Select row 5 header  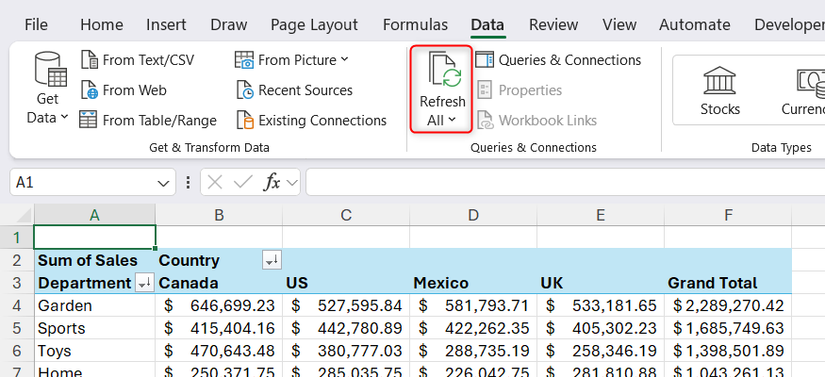tap(17, 328)
